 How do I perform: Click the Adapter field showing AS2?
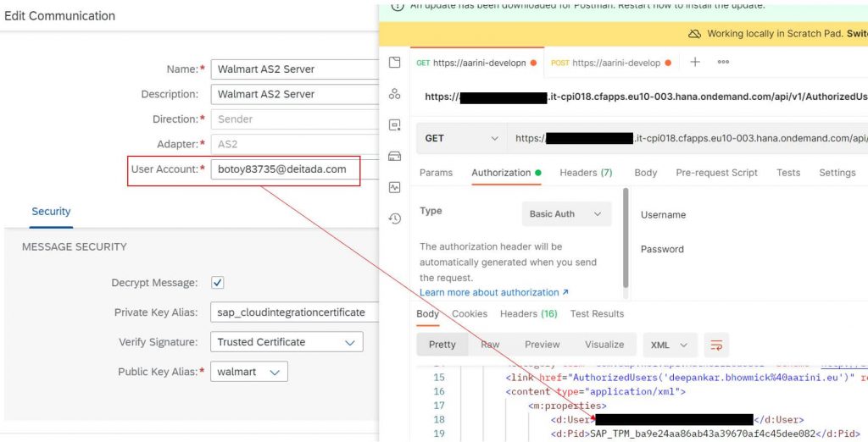[x=294, y=144]
